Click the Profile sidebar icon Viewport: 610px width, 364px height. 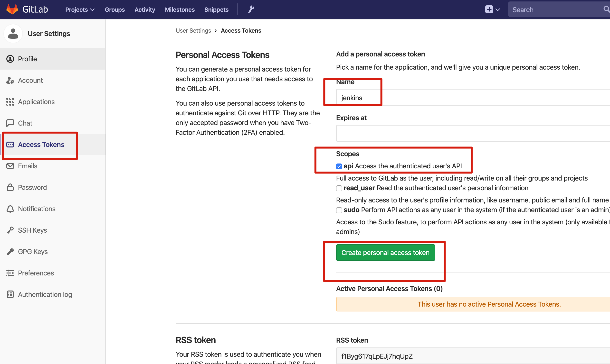coord(10,59)
